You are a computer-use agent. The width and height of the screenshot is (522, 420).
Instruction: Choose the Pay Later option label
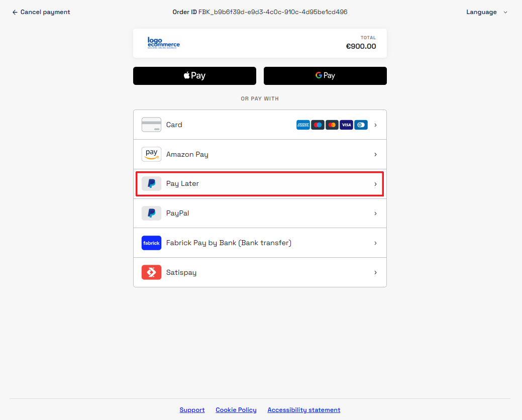[182, 184]
